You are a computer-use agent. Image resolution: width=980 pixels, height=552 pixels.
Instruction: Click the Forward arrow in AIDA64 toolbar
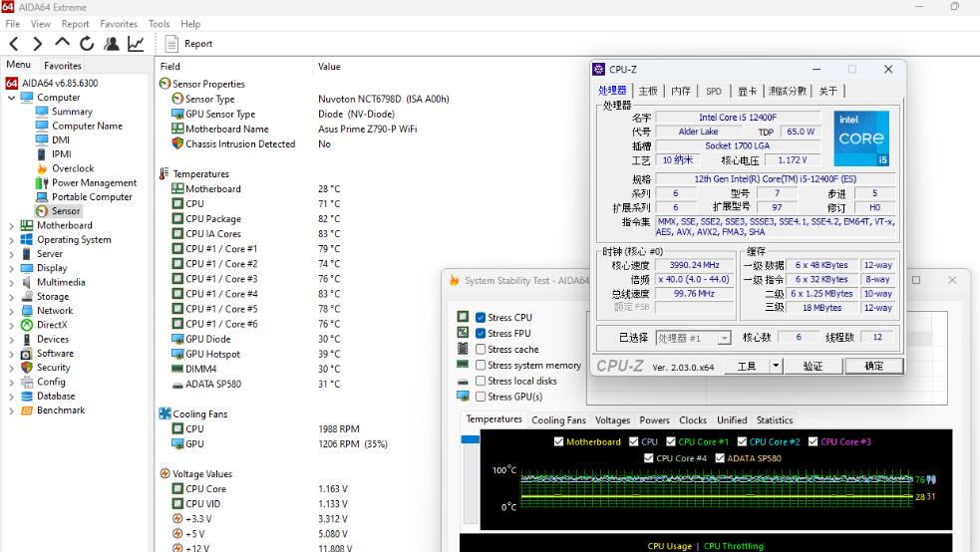[38, 44]
